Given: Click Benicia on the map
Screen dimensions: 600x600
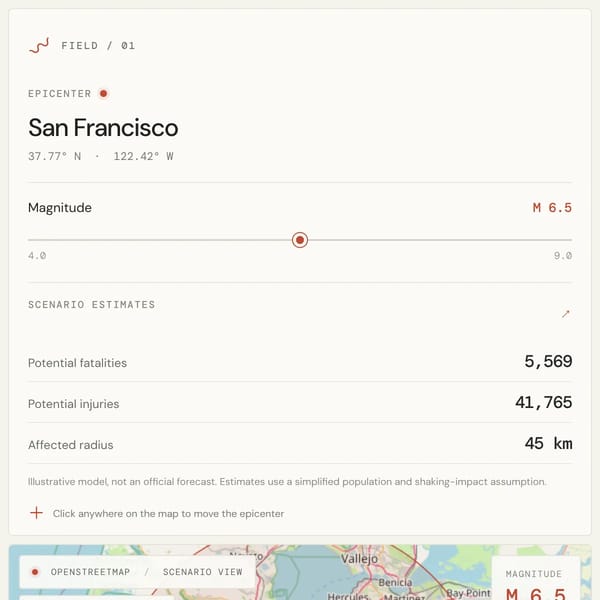Looking at the screenshot, I should 395,582.
